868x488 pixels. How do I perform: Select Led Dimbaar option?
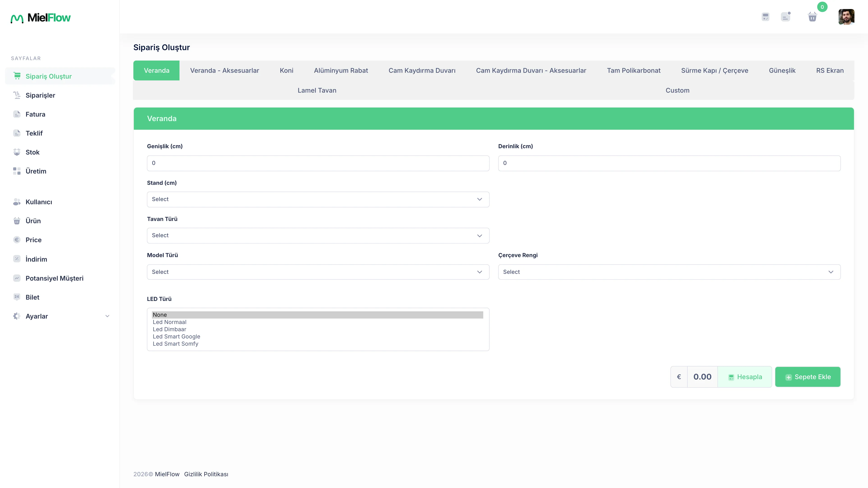tap(317, 329)
